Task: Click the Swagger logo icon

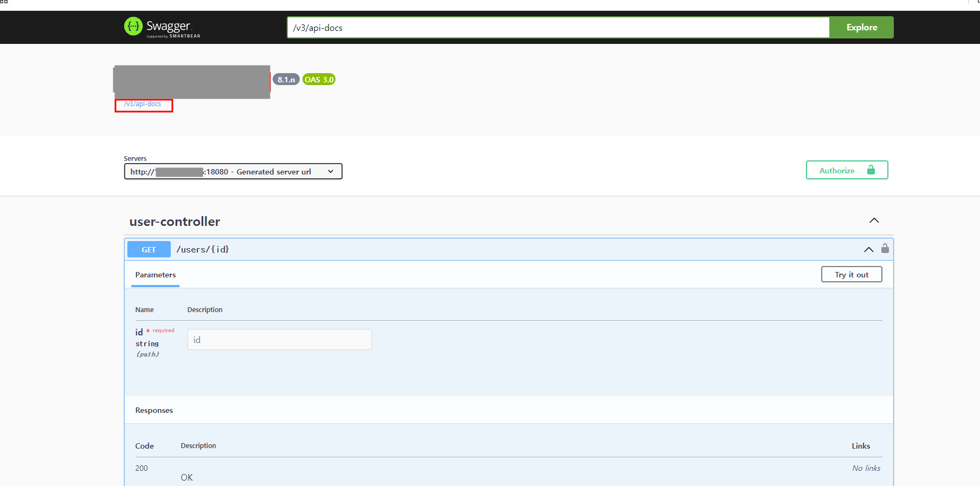Action: (x=133, y=26)
